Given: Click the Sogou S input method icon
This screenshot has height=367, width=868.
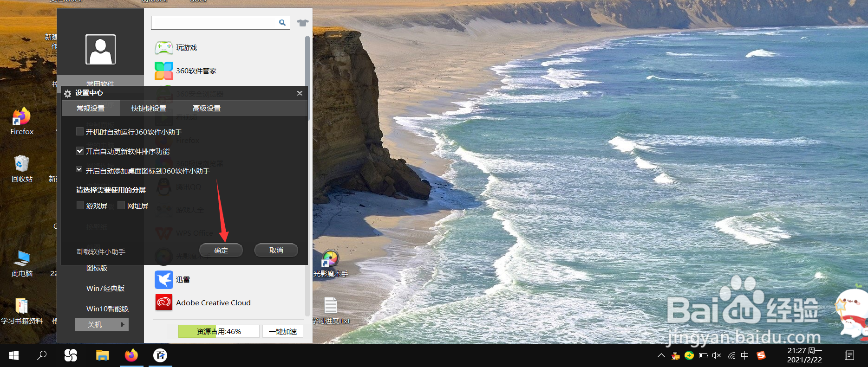Looking at the screenshot, I should [x=761, y=356].
